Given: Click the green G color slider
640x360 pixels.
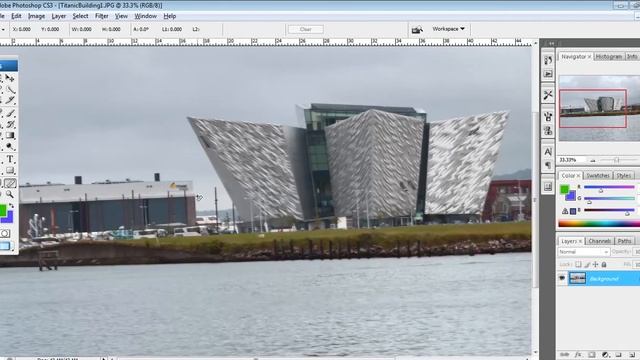Looking at the screenshot, I should coord(609,199).
